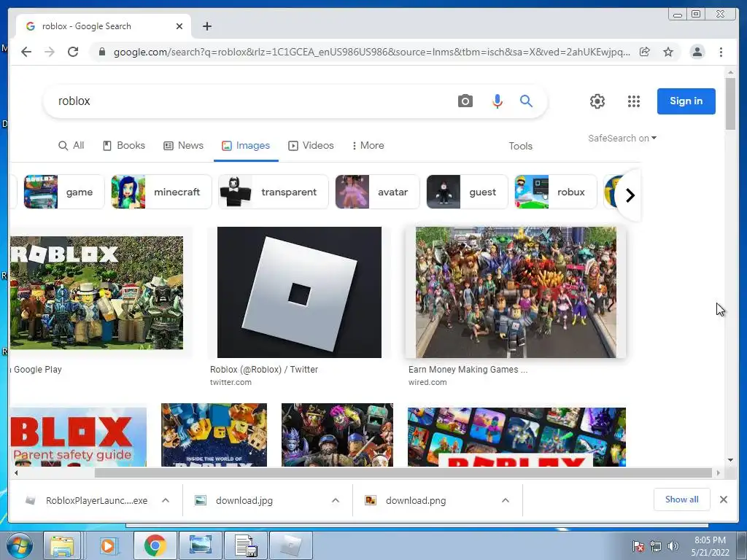Viewport: 747px width, 560px height.
Task: Switch to the Videos tab
Action: [x=311, y=146]
